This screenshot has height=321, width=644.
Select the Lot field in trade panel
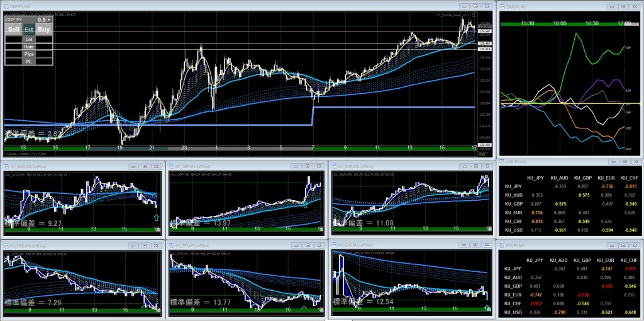(29, 39)
